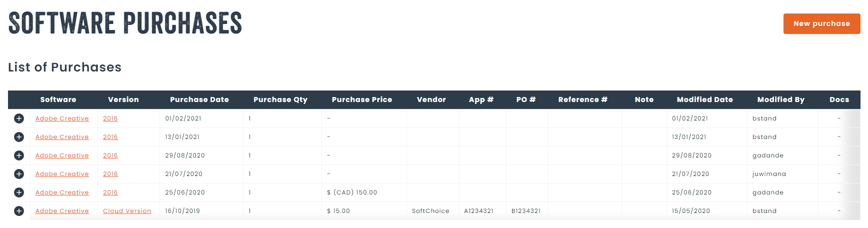This screenshot has height=228, width=868.
Task: Sort by Purchase Date column header
Action: pyautogui.click(x=199, y=99)
